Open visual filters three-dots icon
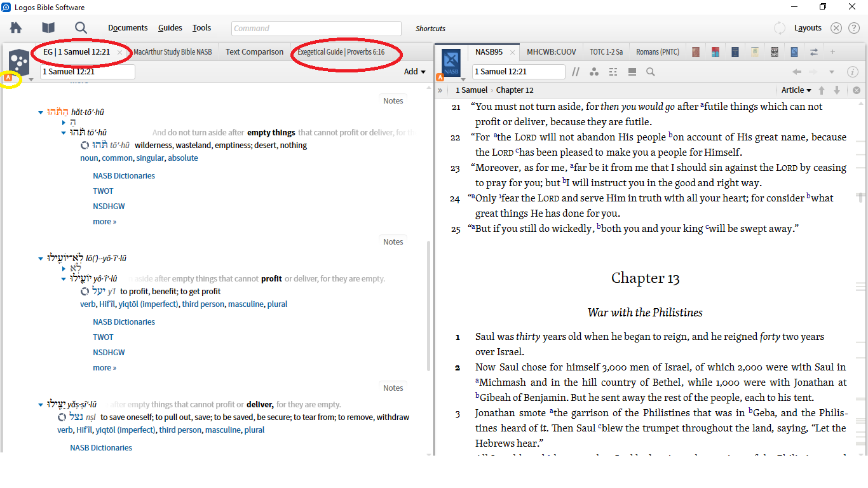This screenshot has width=868, height=488. [594, 72]
